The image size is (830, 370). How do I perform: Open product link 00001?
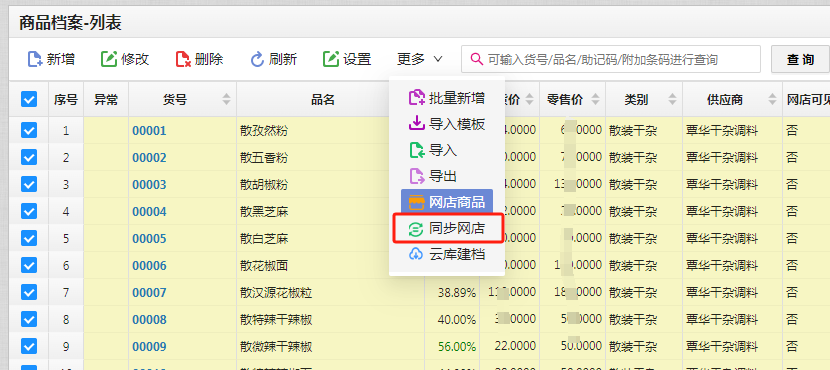[149, 131]
